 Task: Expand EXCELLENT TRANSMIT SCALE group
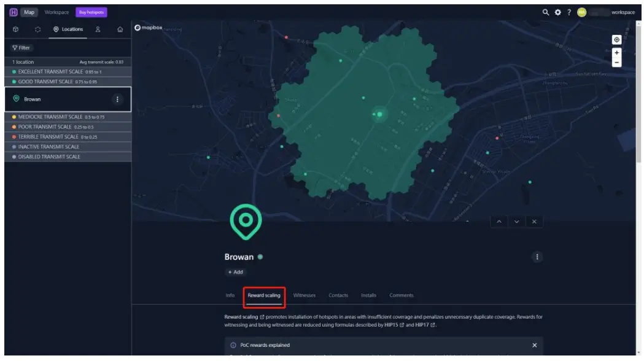68,71
